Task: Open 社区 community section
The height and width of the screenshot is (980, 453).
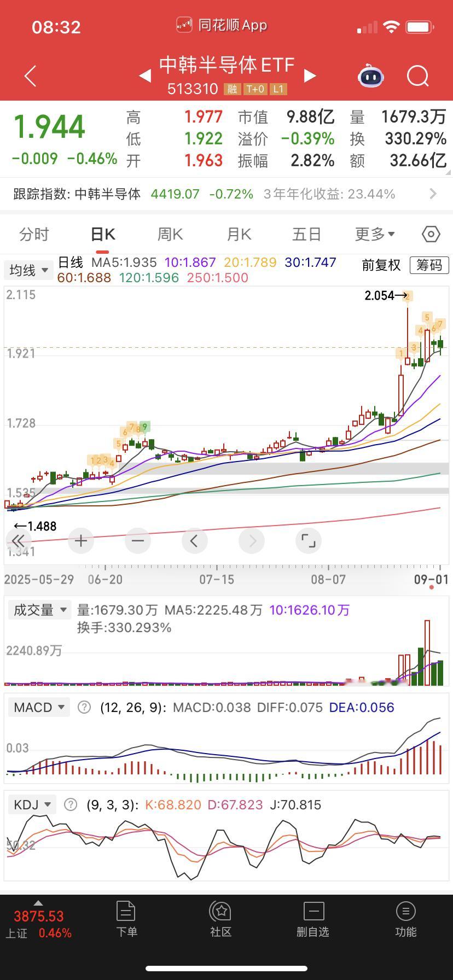Action: 221,919
